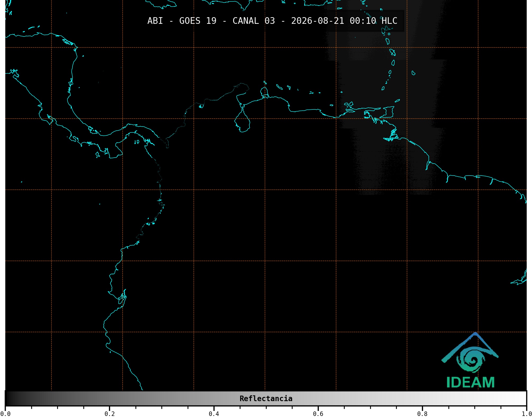Click the 0.0 colorbar tick label
This screenshot has width=532, height=417.
(5, 414)
